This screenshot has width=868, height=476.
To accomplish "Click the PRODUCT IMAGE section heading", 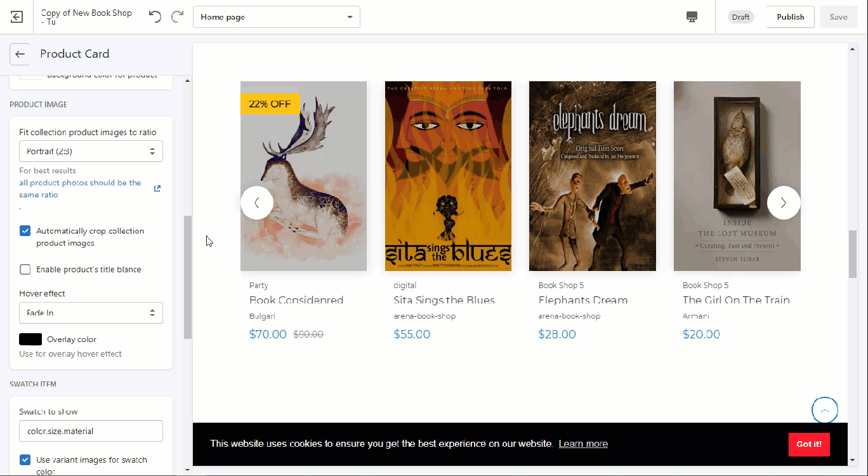I will [38, 105].
